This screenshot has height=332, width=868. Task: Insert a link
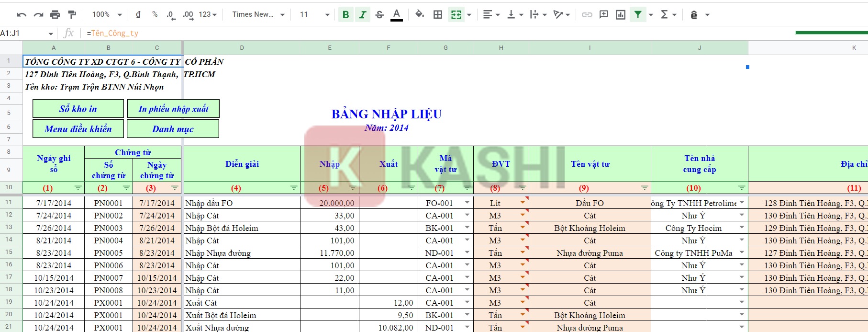click(x=587, y=14)
